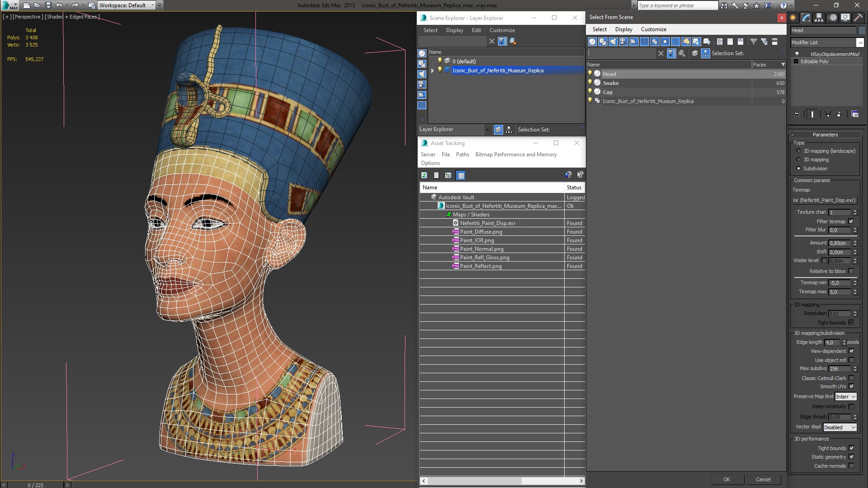
Task: Toggle the VRayDisplacementMod modifier lightbulb
Action: pos(797,54)
